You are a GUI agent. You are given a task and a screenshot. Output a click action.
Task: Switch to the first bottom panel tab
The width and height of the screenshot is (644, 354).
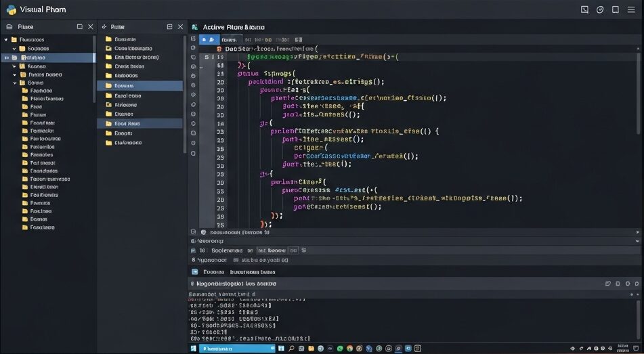pyautogui.click(x=215, y=271)
